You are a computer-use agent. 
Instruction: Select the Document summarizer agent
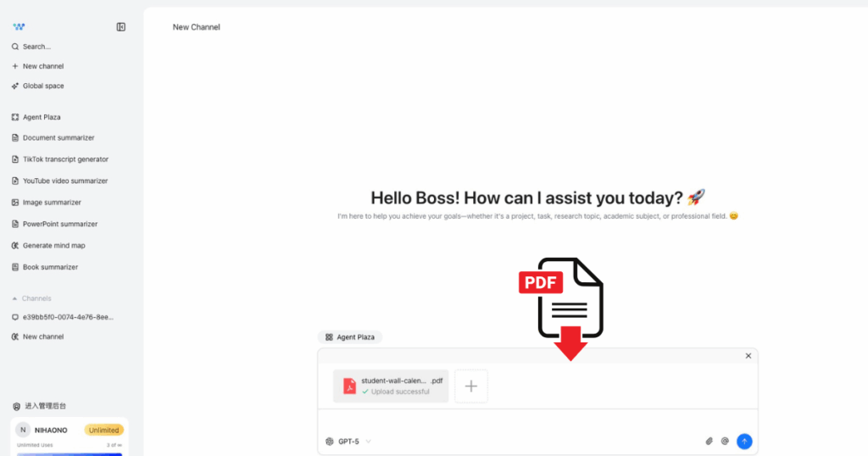[58, 137]
